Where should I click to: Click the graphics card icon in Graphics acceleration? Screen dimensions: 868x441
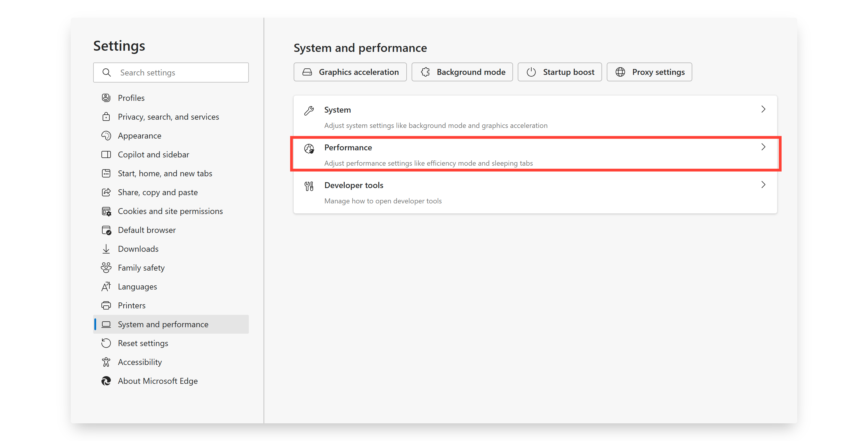[307, 72]
